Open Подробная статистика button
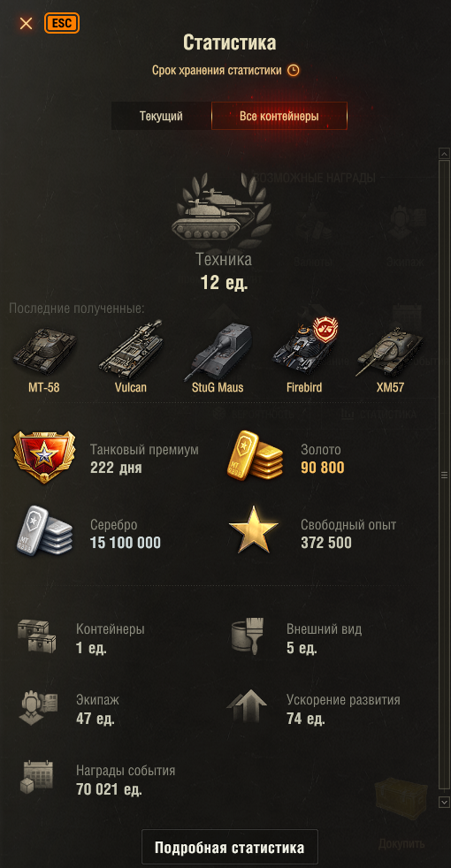 [229, 848]
